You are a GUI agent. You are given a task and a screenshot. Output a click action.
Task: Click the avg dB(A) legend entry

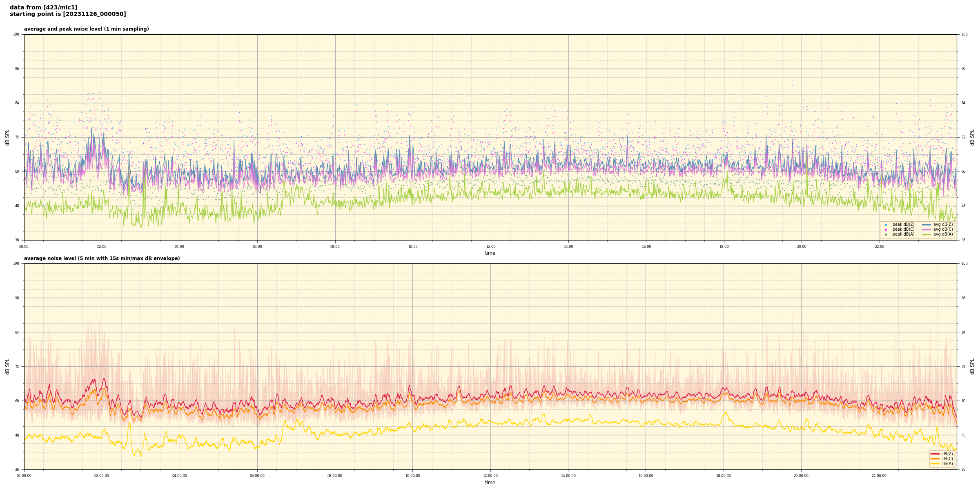(x=943, y=234)
